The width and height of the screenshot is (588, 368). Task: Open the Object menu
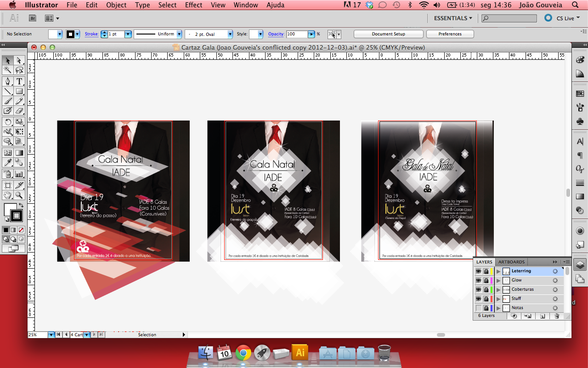116,5
